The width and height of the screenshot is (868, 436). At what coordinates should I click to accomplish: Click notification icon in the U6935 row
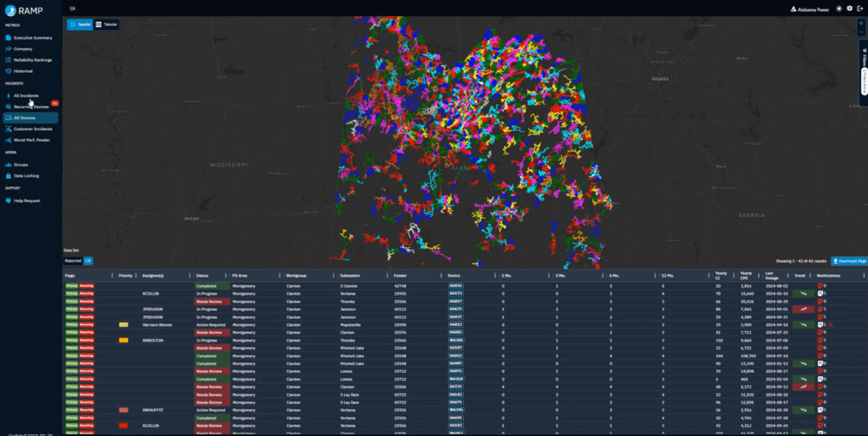coord(820,286)
